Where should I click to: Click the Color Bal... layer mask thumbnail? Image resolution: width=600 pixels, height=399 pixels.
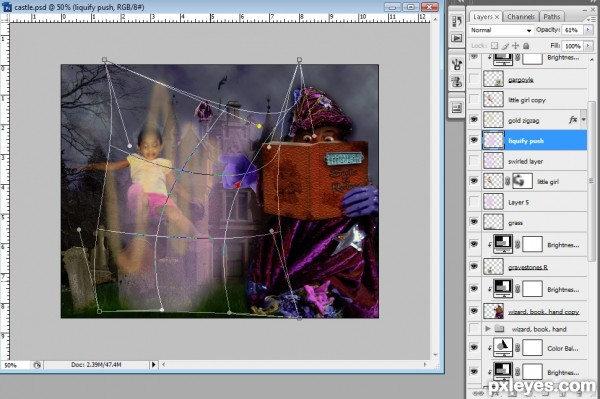click(x=532, y=348)
